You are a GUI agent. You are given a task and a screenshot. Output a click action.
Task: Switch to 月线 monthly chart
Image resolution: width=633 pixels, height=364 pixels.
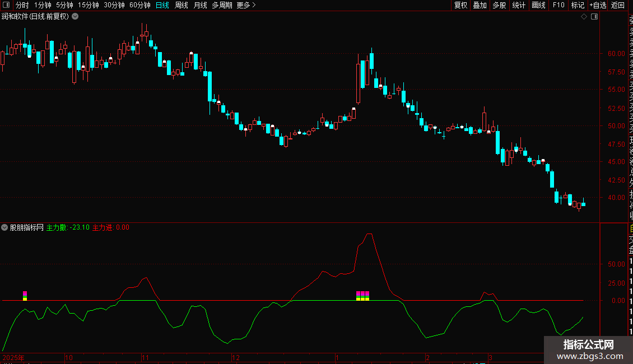tap(200, 5)
